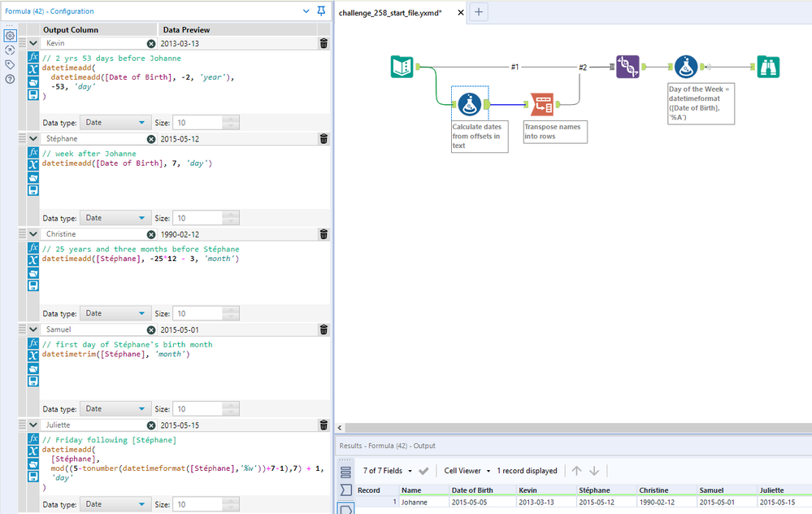Pin the Configuration window
This screenshot has width=812, height=514.
click(321, 11)
